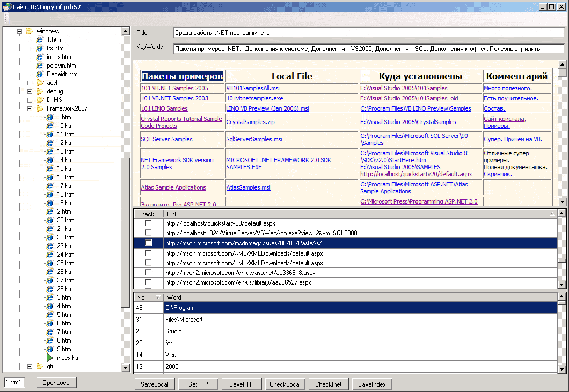
Task: Open the SQL Server Samples link
Action: point(166,139)
